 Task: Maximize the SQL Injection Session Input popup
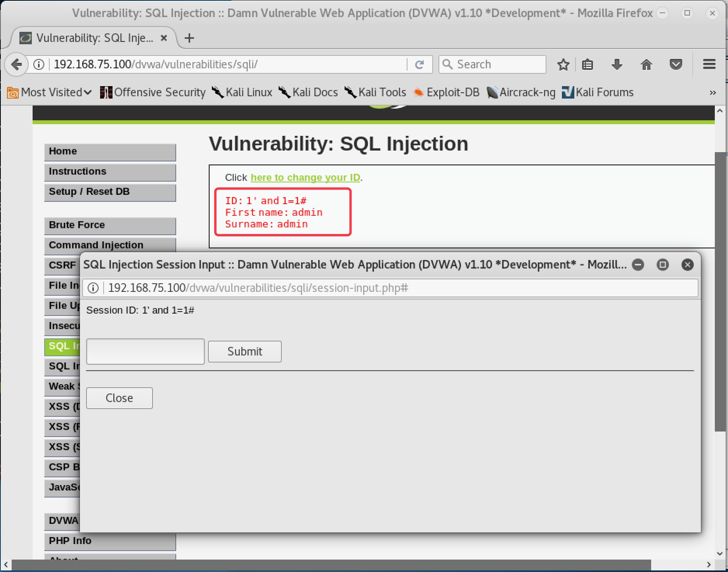coord(663,265)
